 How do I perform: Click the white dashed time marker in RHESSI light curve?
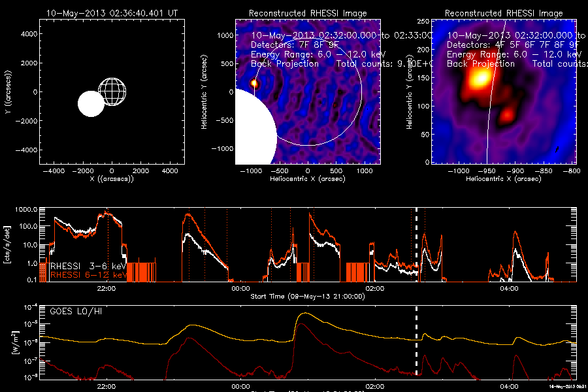416,244
